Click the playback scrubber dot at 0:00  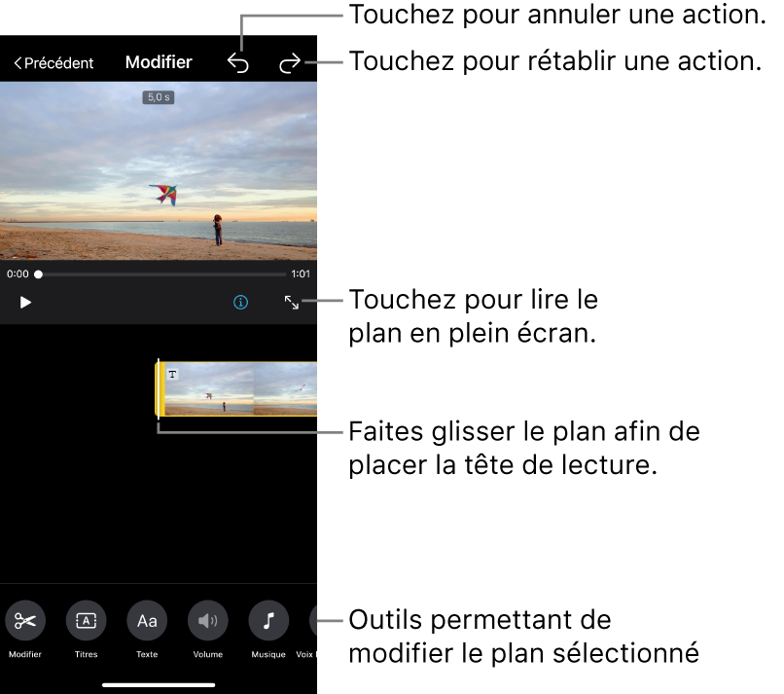(39, 274)
